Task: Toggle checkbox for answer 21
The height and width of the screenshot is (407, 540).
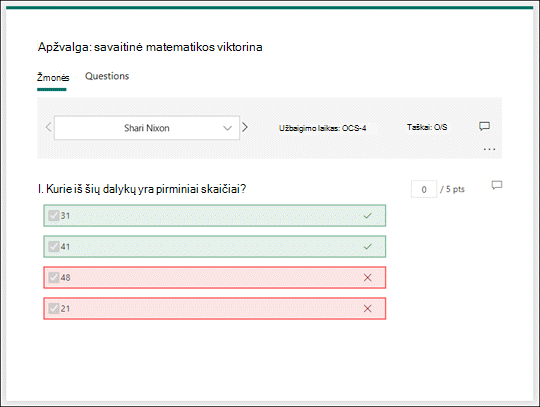Action: coord(54,309)
